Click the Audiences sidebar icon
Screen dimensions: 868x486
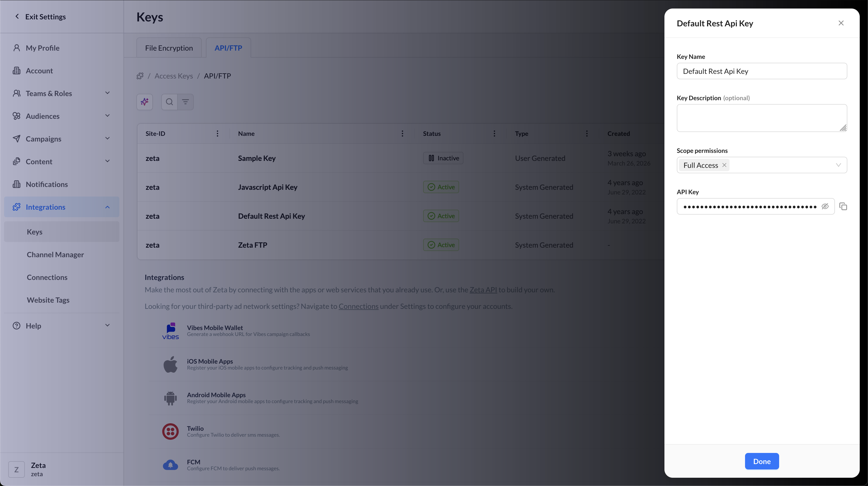pyautogui.click(x=17, y=116)
